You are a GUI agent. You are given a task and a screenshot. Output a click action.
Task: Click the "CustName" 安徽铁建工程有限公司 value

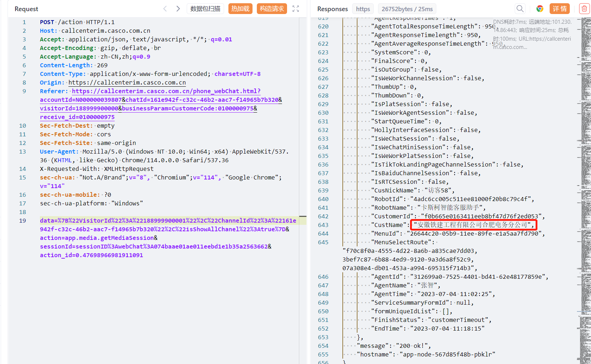(473, 225)
